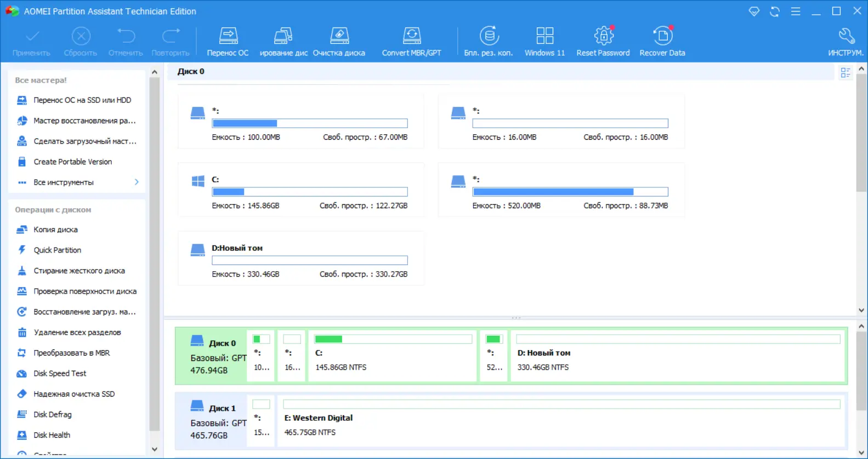
Task: Click the Повторить redo button
Action: click(x=171, y=42)
